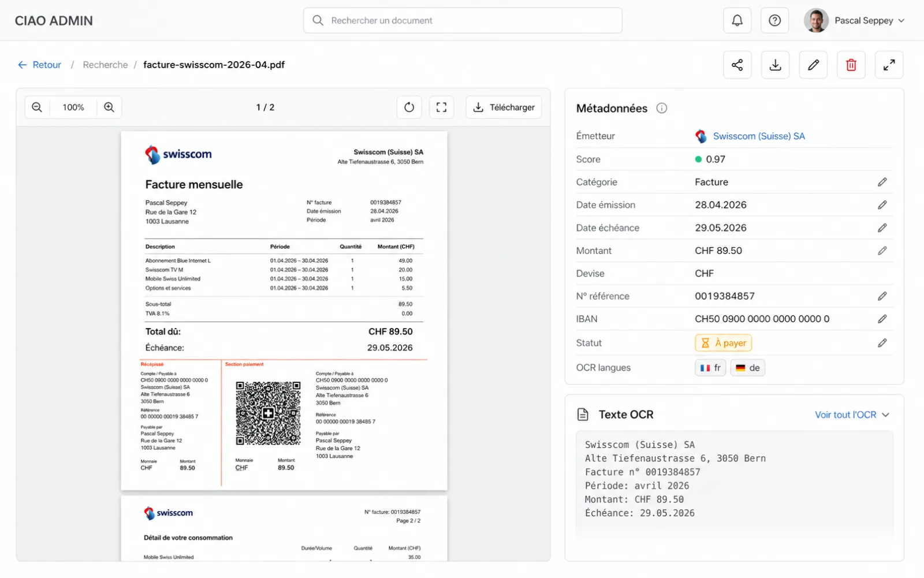Open the Recherche breadcrumb

[x=105, y=65]
